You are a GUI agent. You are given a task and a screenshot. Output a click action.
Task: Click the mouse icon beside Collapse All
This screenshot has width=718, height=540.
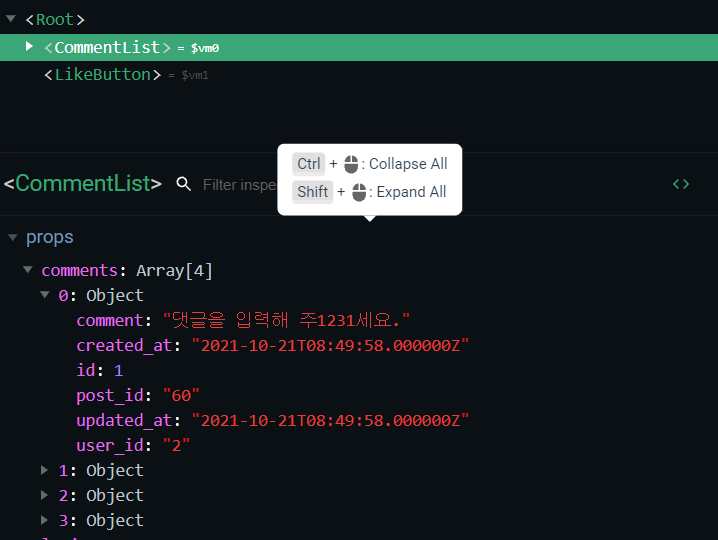(x=351, y=164)
